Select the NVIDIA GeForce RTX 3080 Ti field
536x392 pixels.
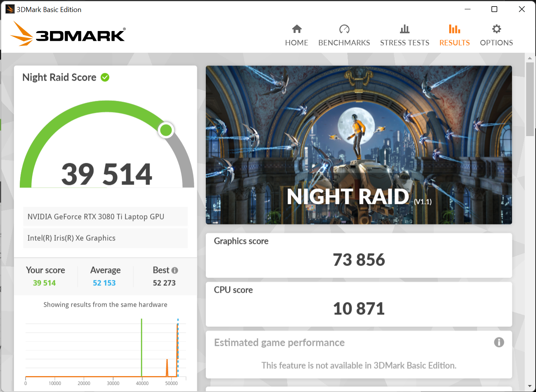105,217
